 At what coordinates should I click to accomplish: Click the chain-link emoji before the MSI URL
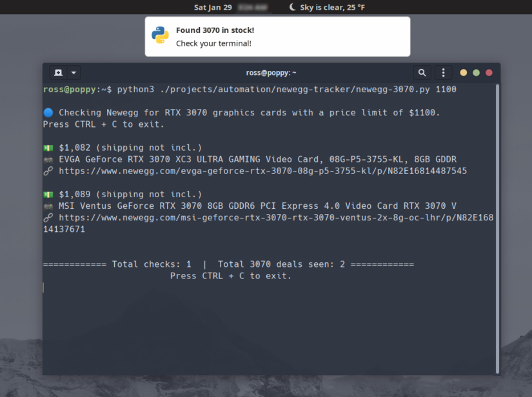click(x=48, y=217)
